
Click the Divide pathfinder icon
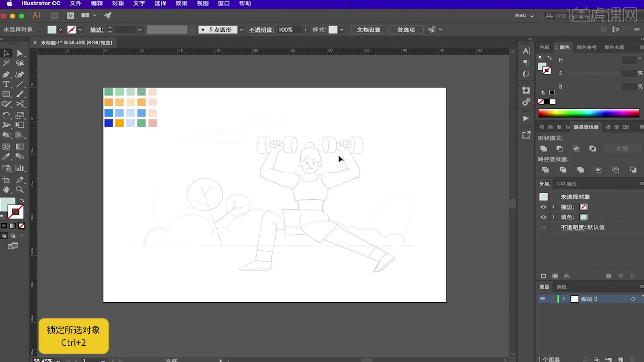coord(545,170)
